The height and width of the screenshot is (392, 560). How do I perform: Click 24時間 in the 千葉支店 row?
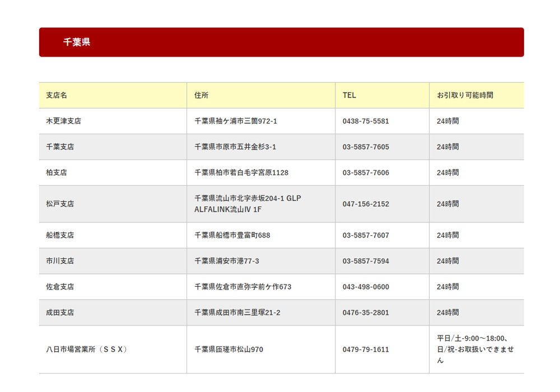click(x=448, y=147)
